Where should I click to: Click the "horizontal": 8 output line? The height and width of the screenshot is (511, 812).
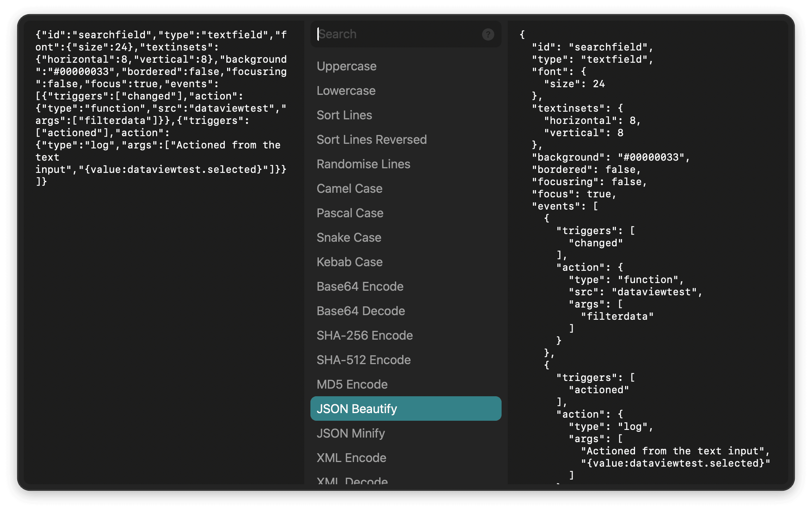592,120
